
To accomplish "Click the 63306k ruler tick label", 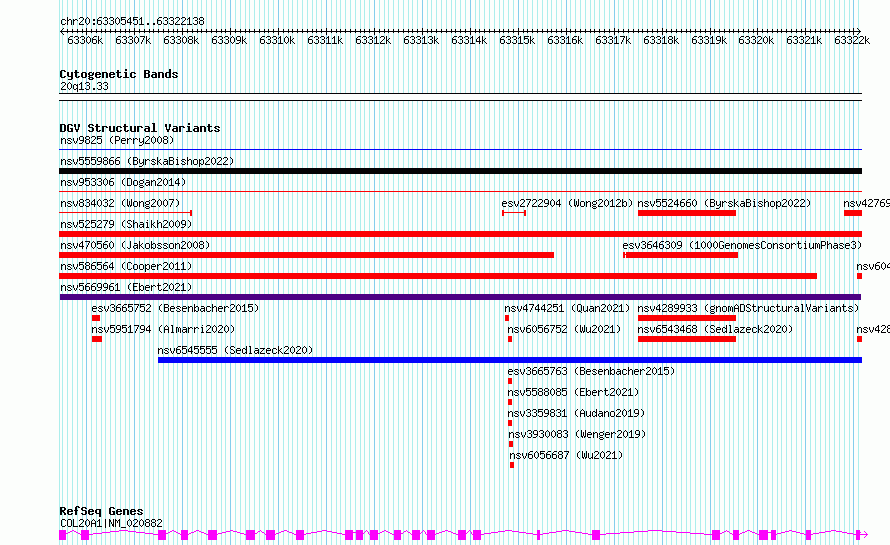I will [85, 40].
